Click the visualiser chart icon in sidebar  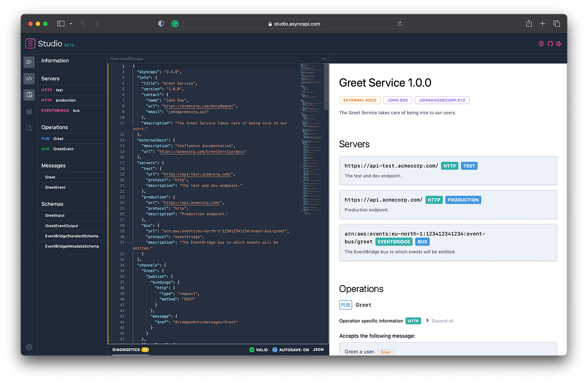point(29,111)
